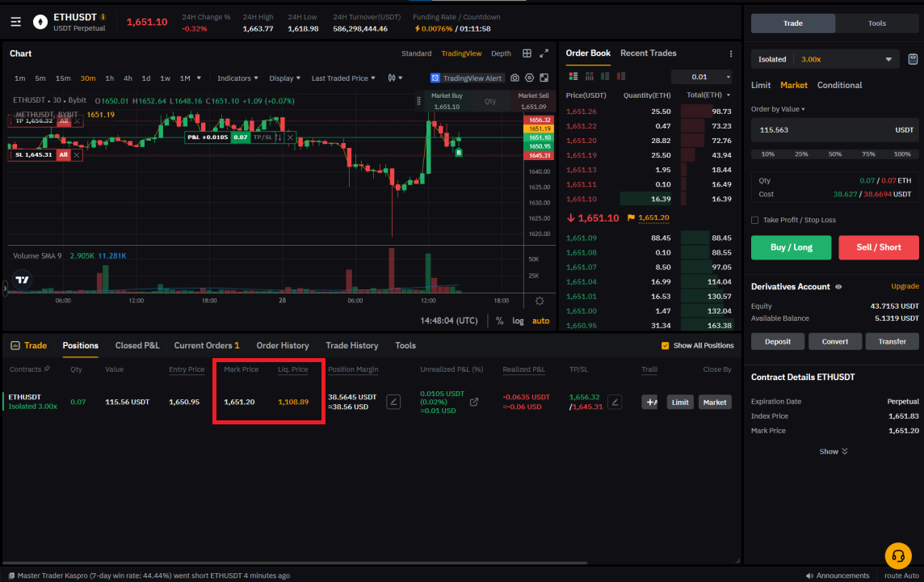Viewport: 924px width, 582px height.
Task: Grab the quick trade panel drag handle
Action: (418, 101)
